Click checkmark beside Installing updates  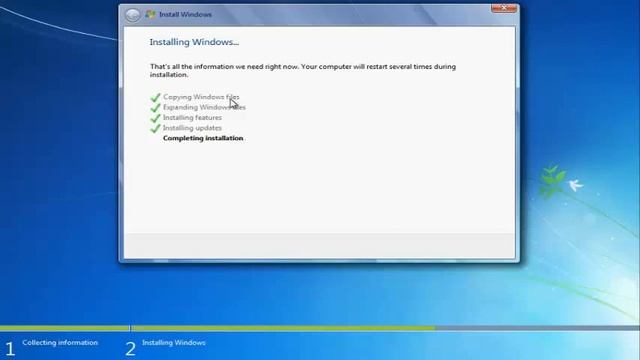pyautogui.click(x=155, y=128)
